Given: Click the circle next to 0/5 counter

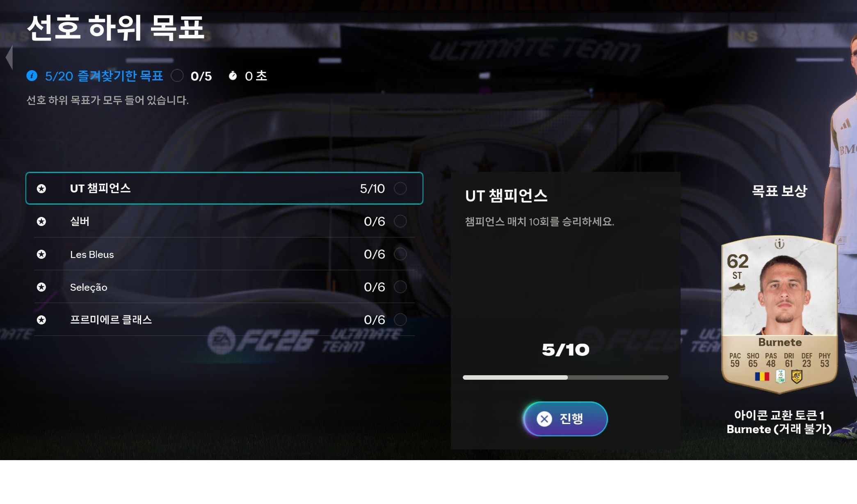Looking at the screenshot, I should click(x=177, y=76).
